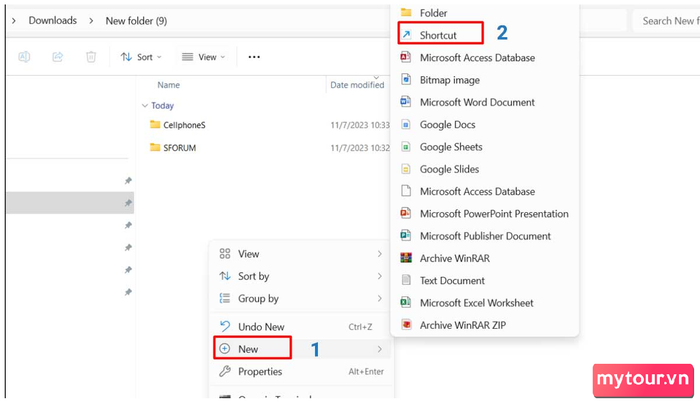Open Group by submenu in context menu
The height and width of the screenshot is (405, 700).
point(301,299)
